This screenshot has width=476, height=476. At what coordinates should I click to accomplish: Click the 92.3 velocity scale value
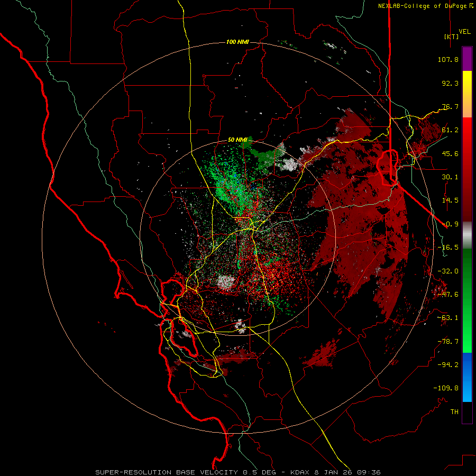point(450,83)
